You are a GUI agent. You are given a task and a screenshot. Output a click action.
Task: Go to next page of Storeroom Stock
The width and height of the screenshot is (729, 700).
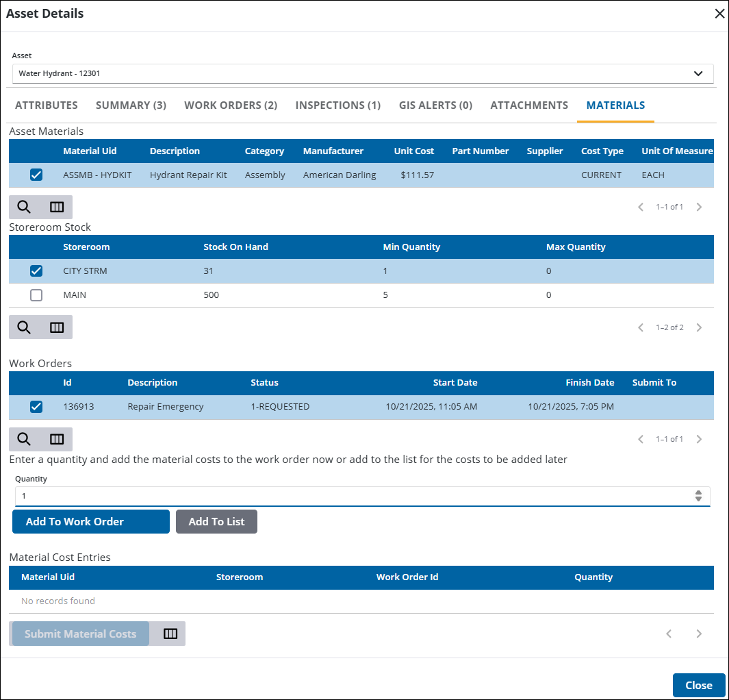point(699,327)
